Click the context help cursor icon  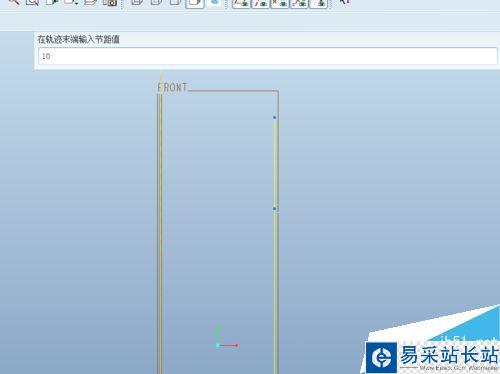(x=344, y=2)
